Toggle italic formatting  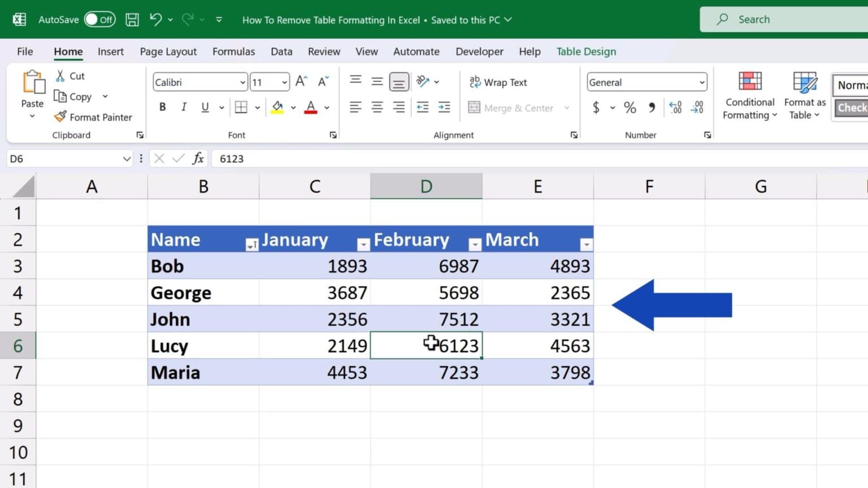click(x=183, y=107)
